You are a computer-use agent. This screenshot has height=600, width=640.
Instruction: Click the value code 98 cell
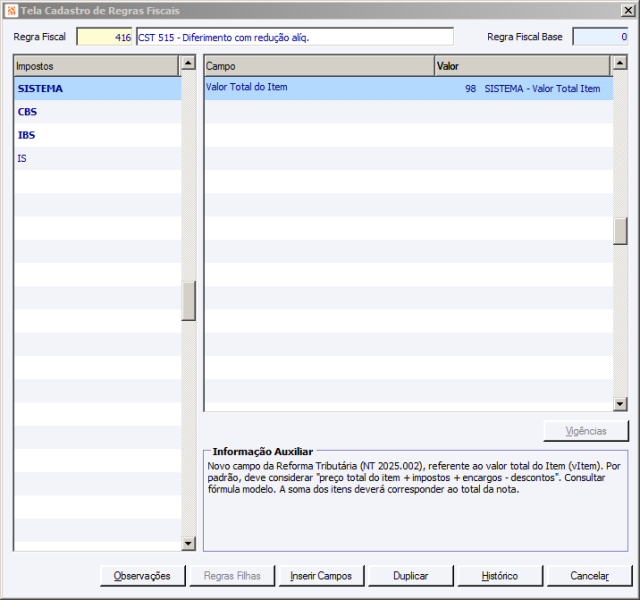(470, 89)
